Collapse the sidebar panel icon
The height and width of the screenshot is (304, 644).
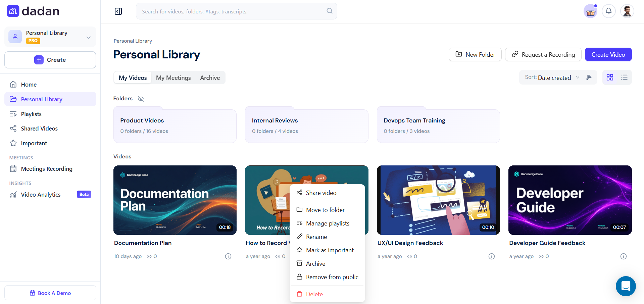click(118, 11)
